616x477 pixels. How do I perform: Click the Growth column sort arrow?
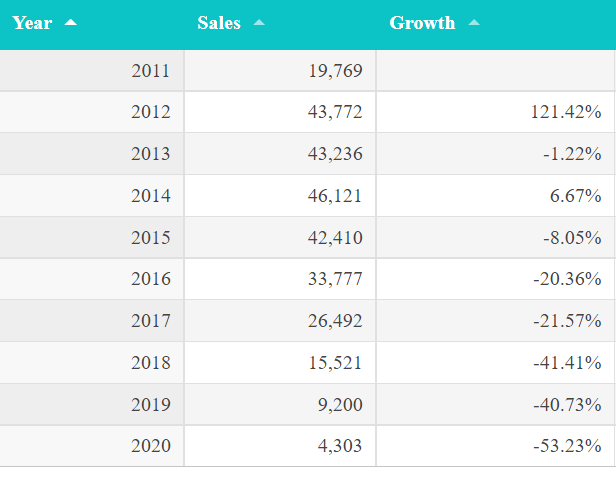(473, 23)
